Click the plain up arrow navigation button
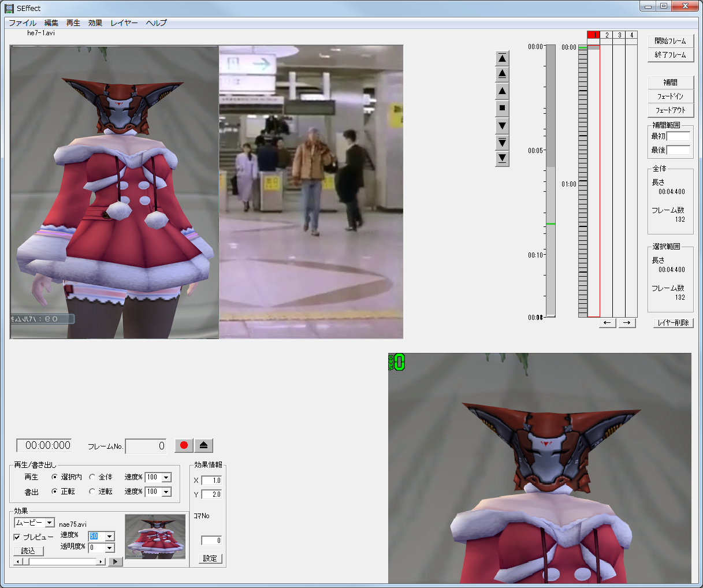The image size is (703, 588). [502, 91]
